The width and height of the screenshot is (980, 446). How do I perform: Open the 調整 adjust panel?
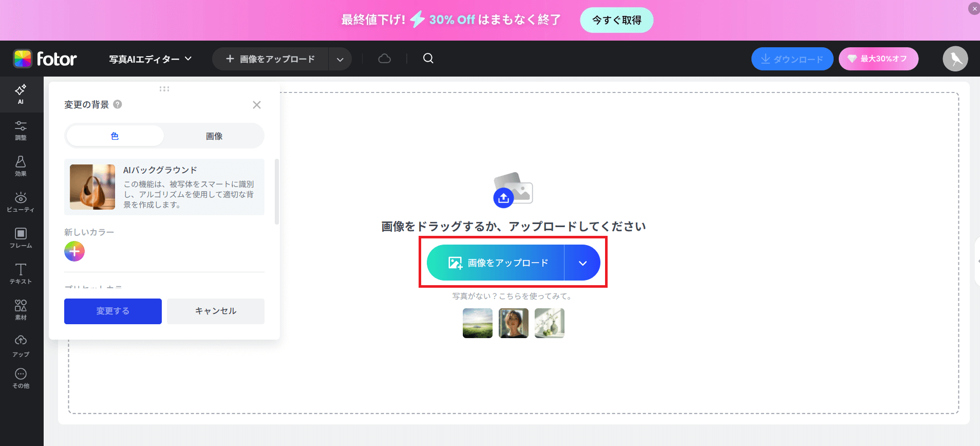coord(21,131)
